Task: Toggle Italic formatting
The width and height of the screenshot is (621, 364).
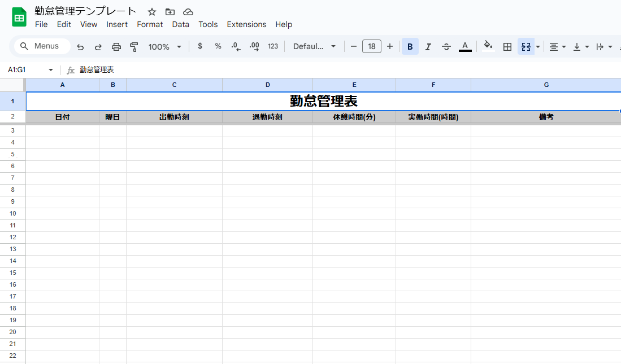Action: click(x=428, y=47)
